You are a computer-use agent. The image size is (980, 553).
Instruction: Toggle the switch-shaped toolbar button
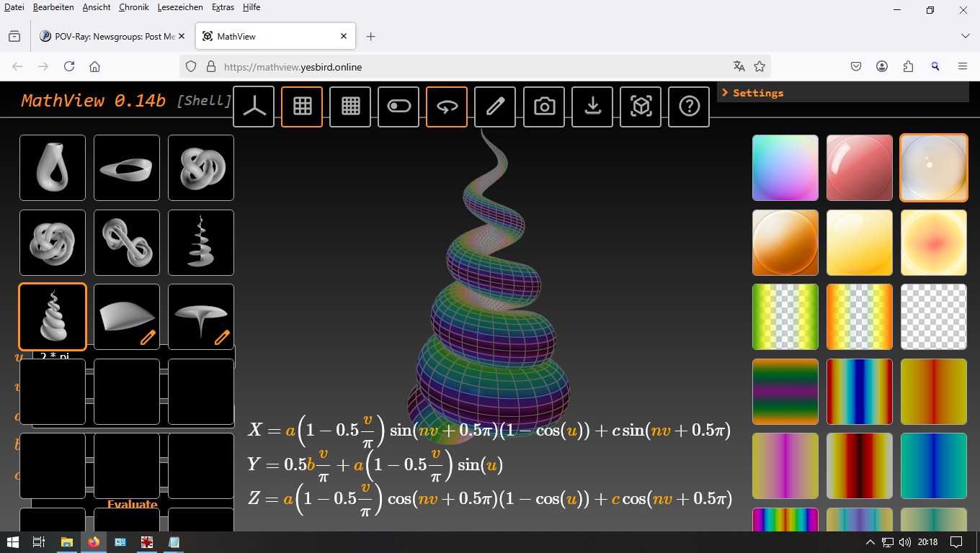(x=398, y=107)
